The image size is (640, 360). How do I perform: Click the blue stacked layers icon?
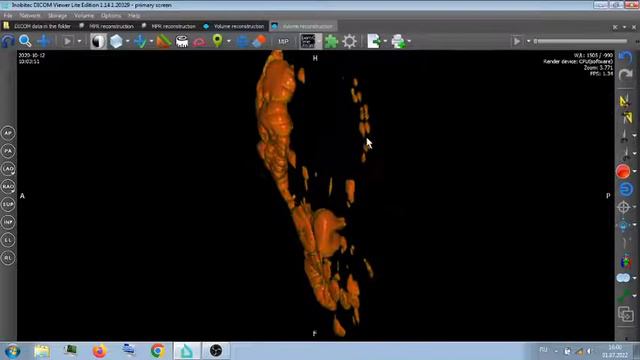click(x=242, y=41)
